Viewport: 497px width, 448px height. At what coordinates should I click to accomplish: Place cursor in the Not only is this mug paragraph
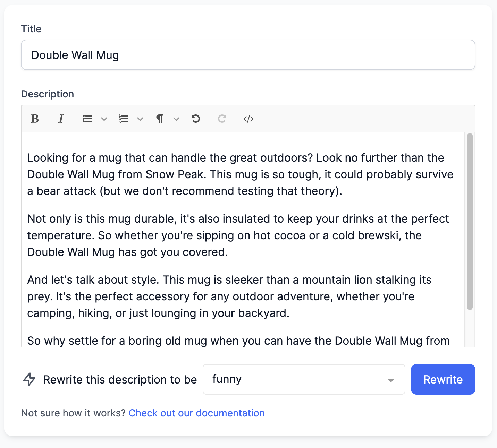pyautogui.click(x=238, y=235)
